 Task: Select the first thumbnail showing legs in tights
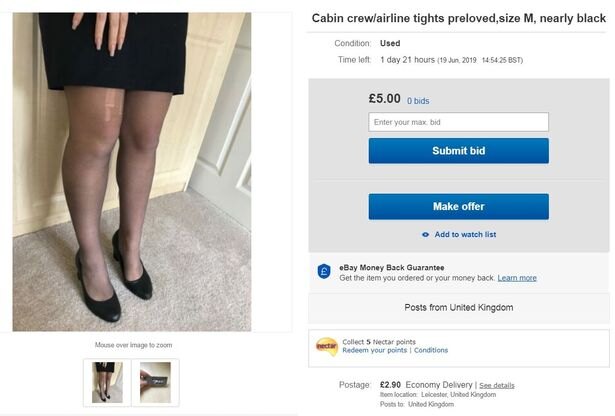coord(107,382)
